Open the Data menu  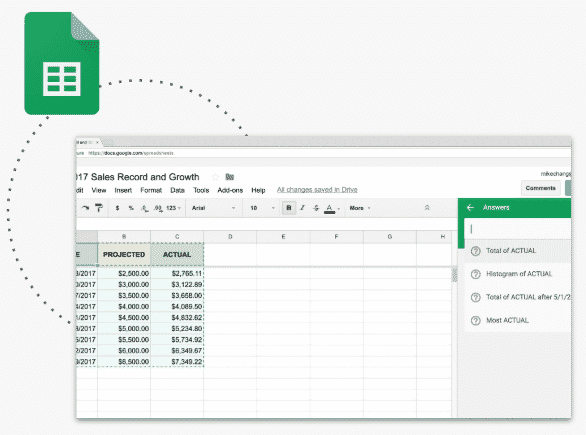tap(178, 190)
